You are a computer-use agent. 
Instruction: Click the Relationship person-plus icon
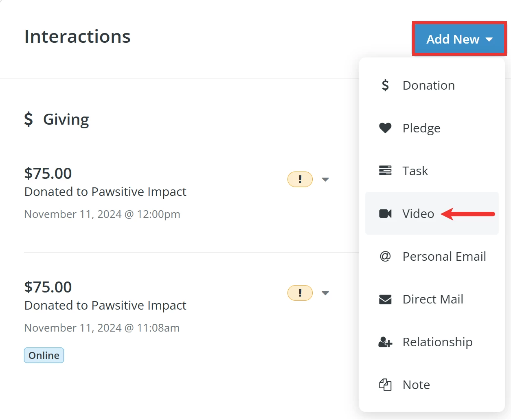(x=385, y=342)
